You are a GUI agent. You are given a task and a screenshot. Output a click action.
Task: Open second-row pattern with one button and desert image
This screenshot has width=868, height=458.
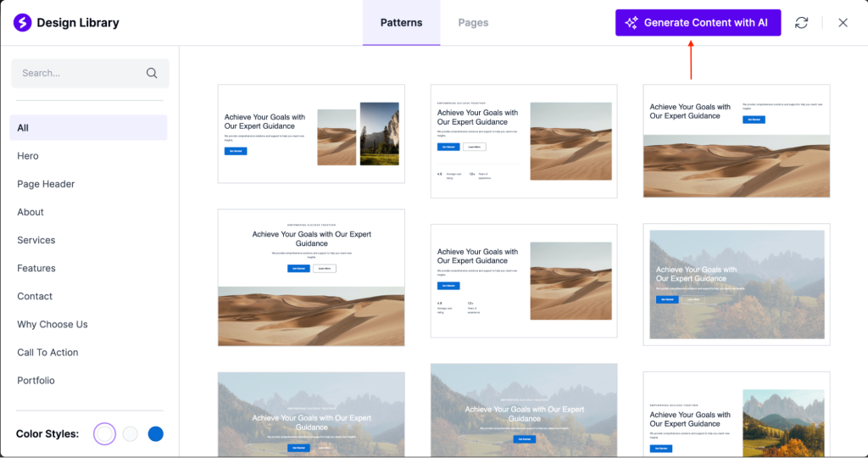(x=524, y=281)
